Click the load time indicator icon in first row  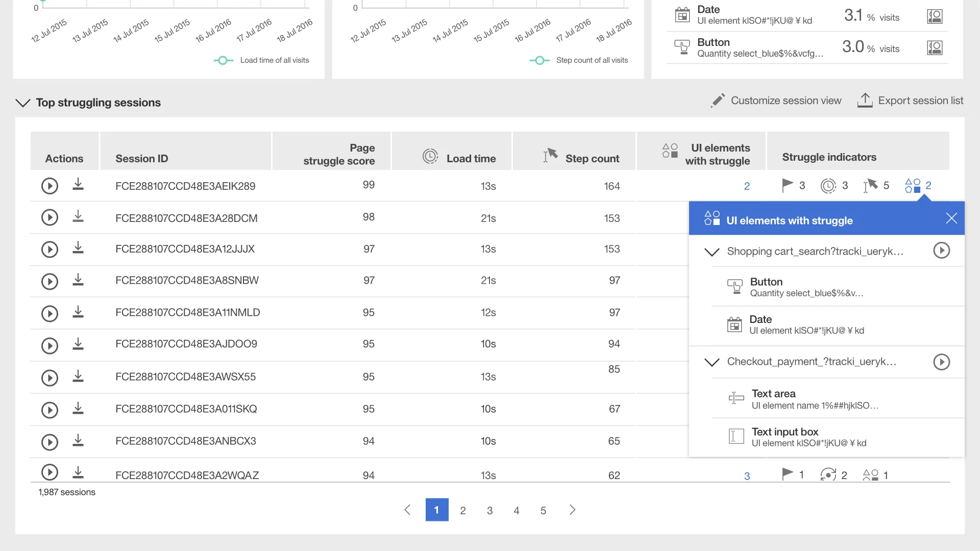coord(828,186)
